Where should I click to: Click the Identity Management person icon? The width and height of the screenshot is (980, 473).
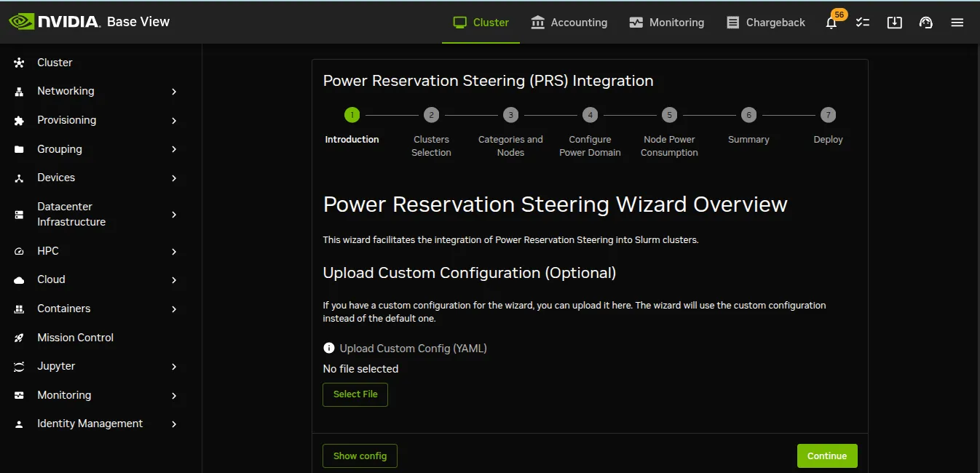tap(20, 424)
